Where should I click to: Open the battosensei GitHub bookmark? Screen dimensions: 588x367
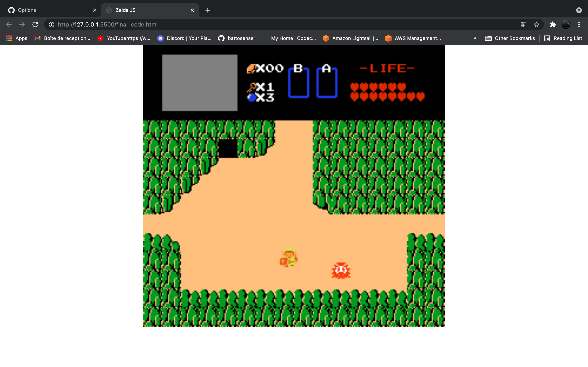[x=236, y=38]
